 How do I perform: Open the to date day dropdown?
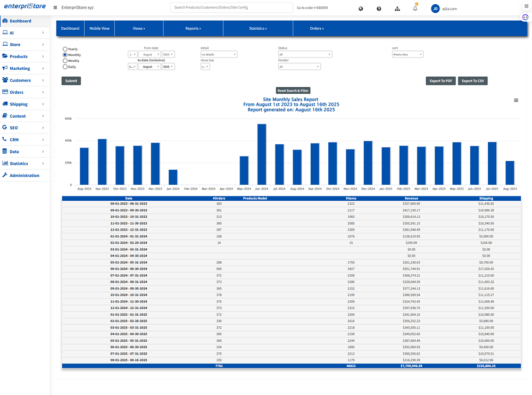[x=132, y=67]
